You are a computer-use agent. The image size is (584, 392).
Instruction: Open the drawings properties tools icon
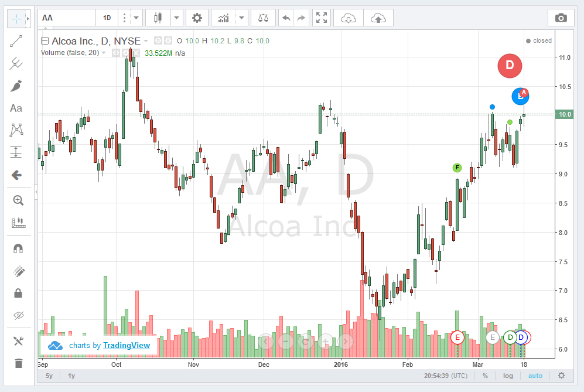[x=18, y=340]
